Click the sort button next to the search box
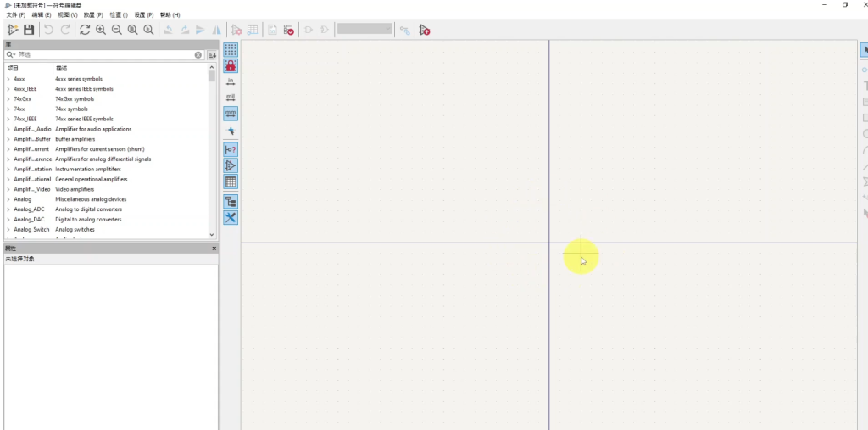 click(212, 55)
